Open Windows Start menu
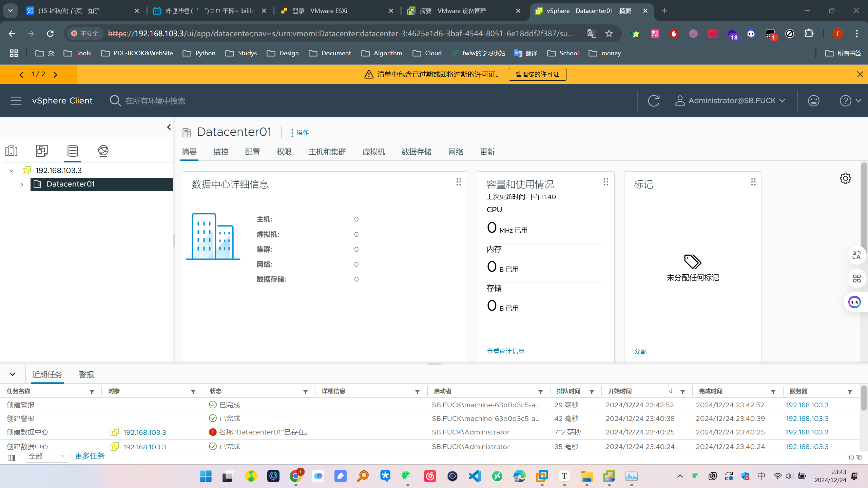Screen dimensions: 868x488 click(x=206, y=476)
